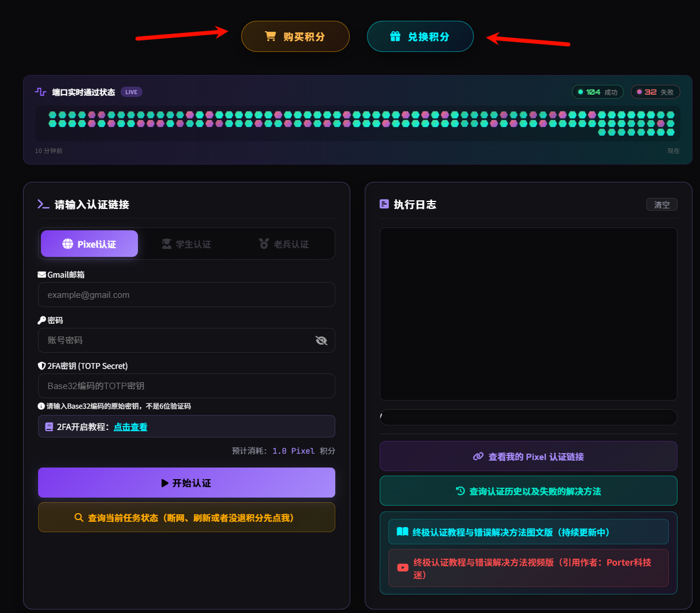Viewport: 700px width, 613px height.
Task: Toggle password visibility eye icon
Action: pos(321,341)
